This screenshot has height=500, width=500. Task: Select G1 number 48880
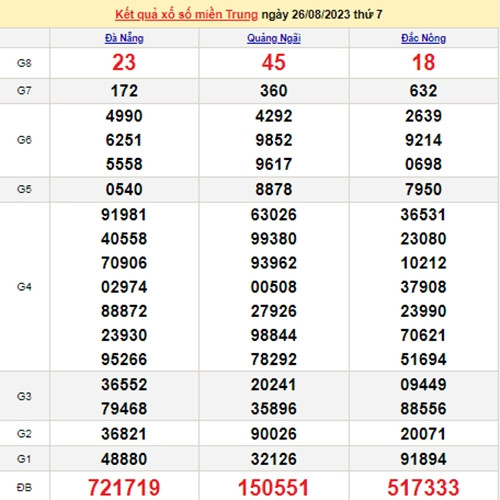124,459
